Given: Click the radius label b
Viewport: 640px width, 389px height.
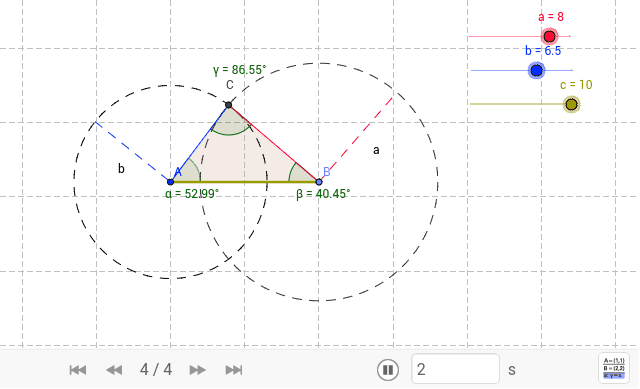Looking at the screenshot, I should coord(121,168).
